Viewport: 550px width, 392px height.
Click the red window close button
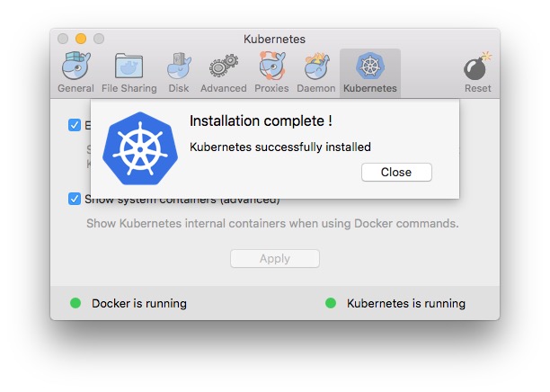tap(63, 39)
